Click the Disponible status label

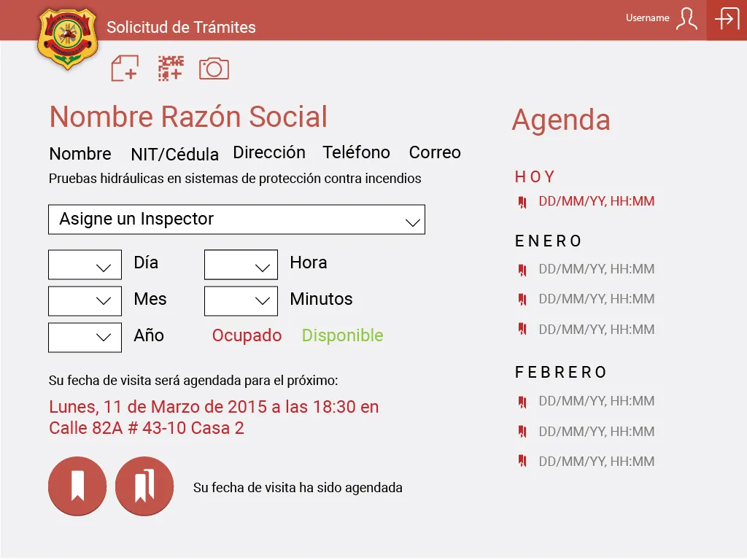pyautogui.click(x=343, y=335)
